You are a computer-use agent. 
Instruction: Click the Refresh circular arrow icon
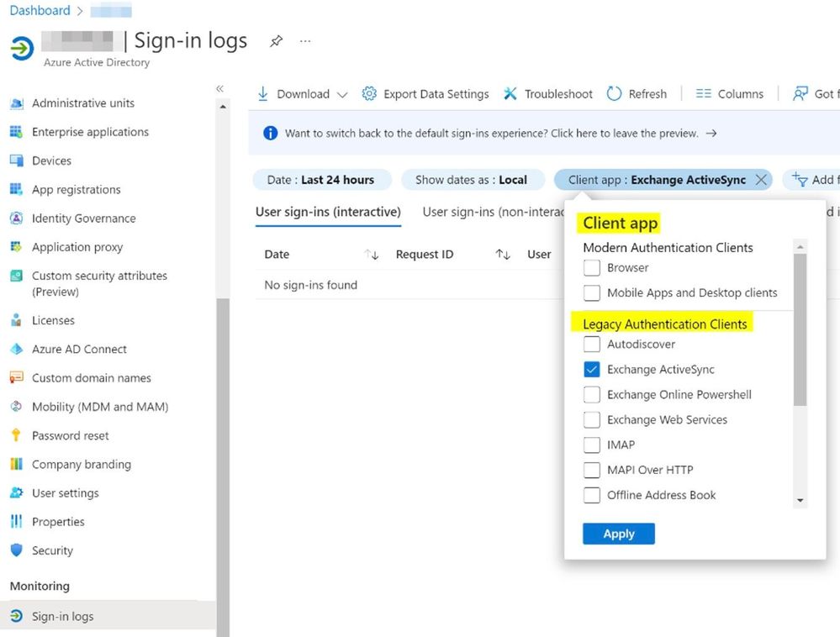point(614,93)
